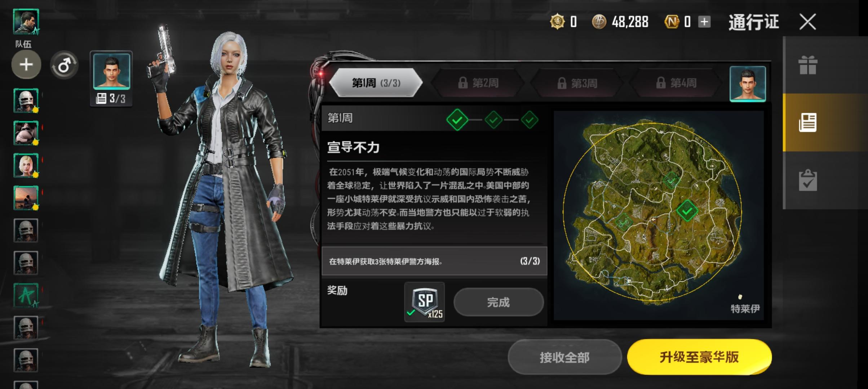Open the locked 第4周 tab
The width and height of the screenshot is (868, 389).
click(x=676, y=83)
